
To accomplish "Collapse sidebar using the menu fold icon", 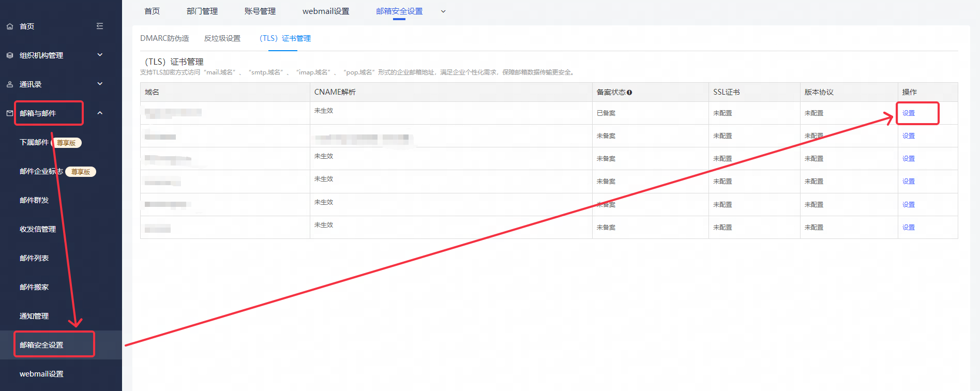I will point(100,26).
